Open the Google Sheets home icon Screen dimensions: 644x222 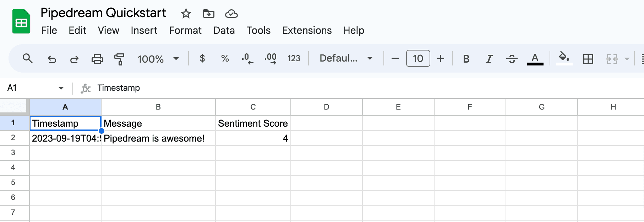pos(21,22)
